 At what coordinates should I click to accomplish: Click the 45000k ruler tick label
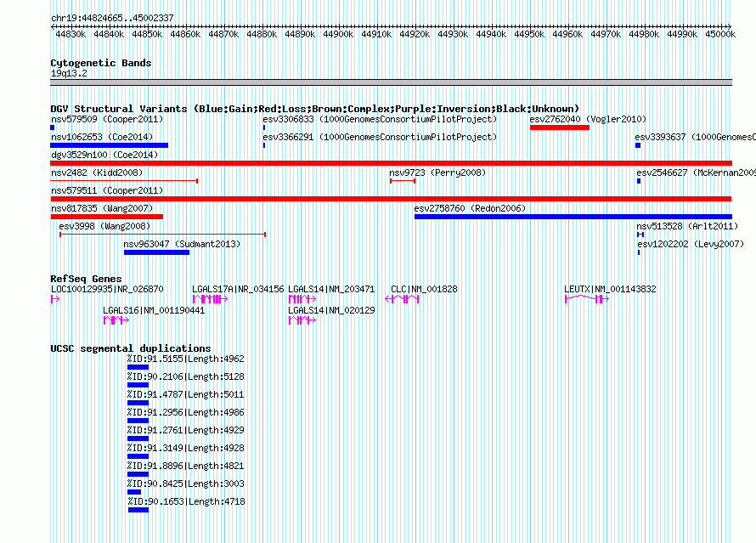pos(720,34)
